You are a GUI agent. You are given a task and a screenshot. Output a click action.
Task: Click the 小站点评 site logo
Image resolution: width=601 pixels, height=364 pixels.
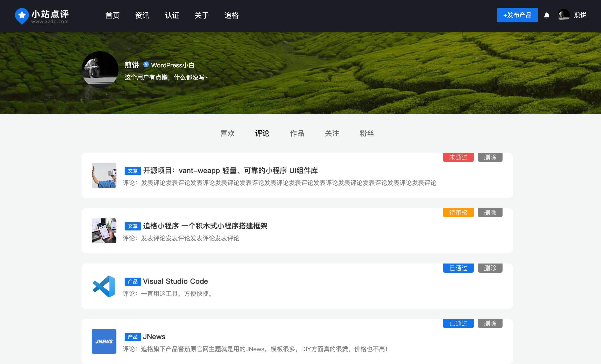coord(42,16)
